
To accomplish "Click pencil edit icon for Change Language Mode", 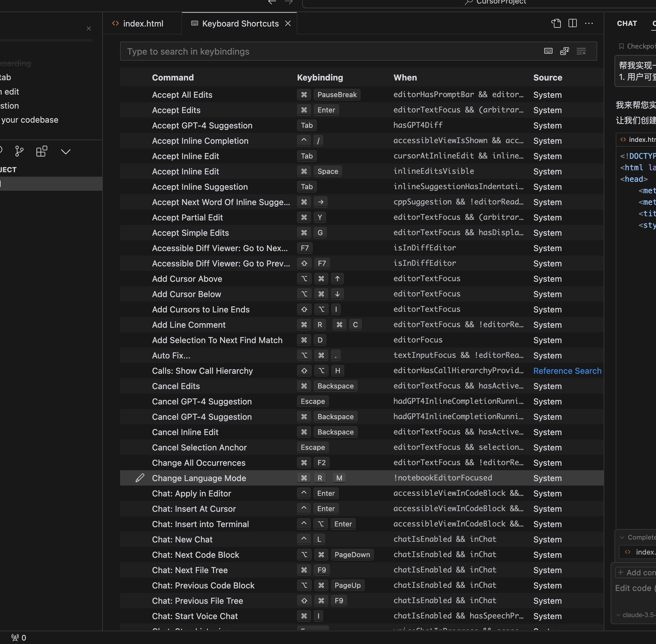I will (x=140, y=478).
